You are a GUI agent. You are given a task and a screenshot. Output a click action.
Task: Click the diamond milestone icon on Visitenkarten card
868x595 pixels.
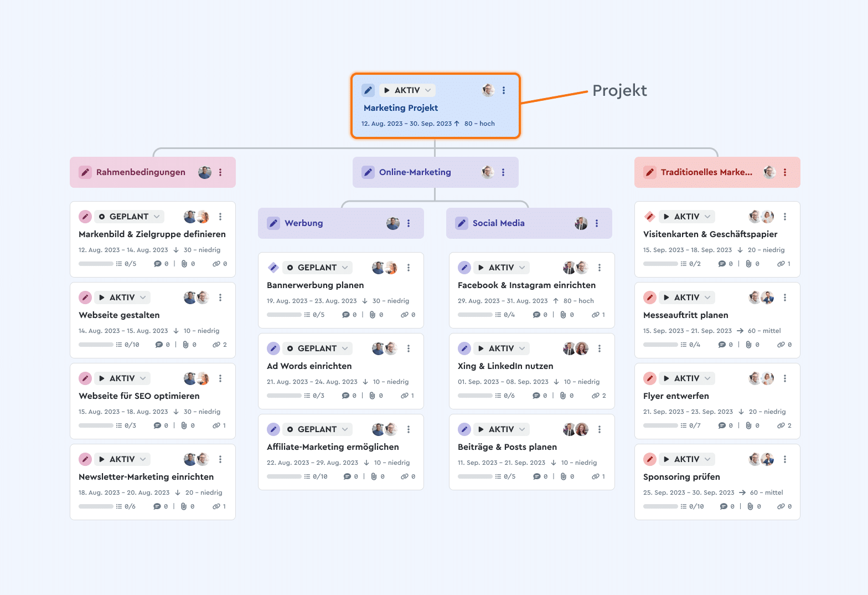650,217
